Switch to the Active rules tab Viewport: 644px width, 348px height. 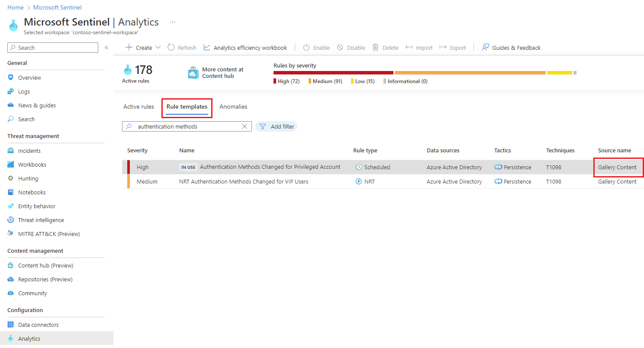point(138,106)
